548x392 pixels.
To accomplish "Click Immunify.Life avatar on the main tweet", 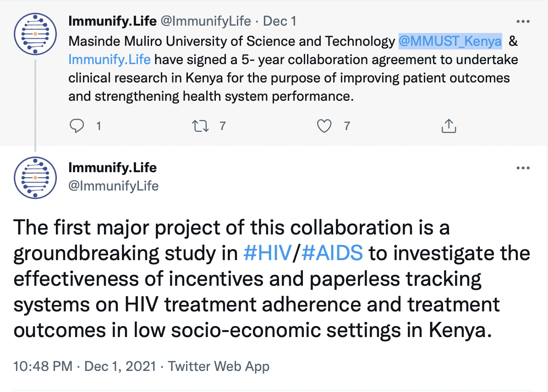I will tap(35, 177).
